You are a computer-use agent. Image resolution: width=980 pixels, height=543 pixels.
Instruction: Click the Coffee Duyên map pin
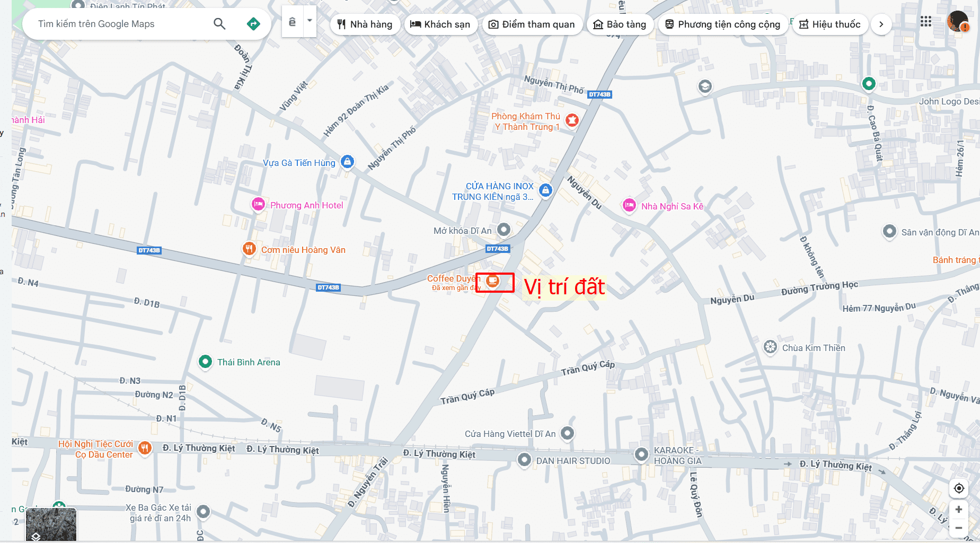[493, 281]
